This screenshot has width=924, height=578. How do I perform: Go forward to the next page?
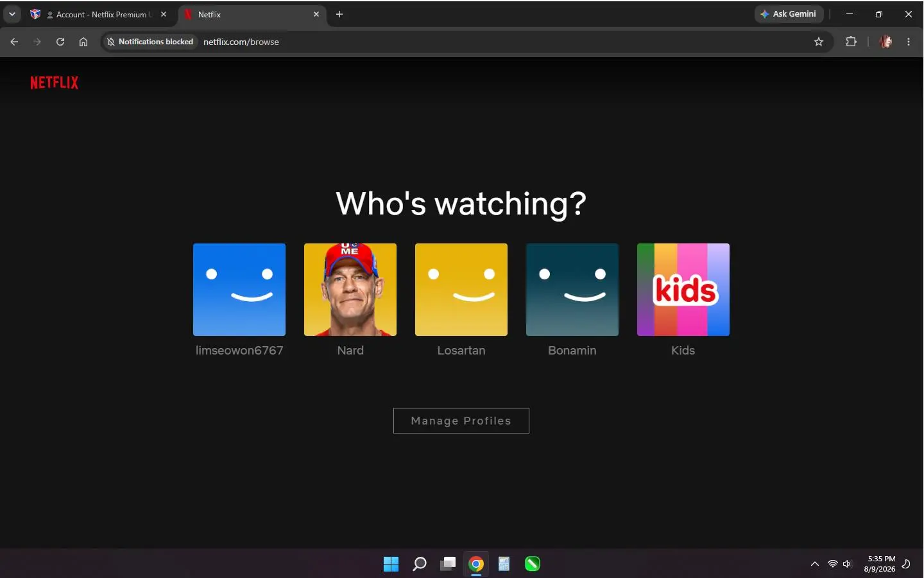point(37,42)
